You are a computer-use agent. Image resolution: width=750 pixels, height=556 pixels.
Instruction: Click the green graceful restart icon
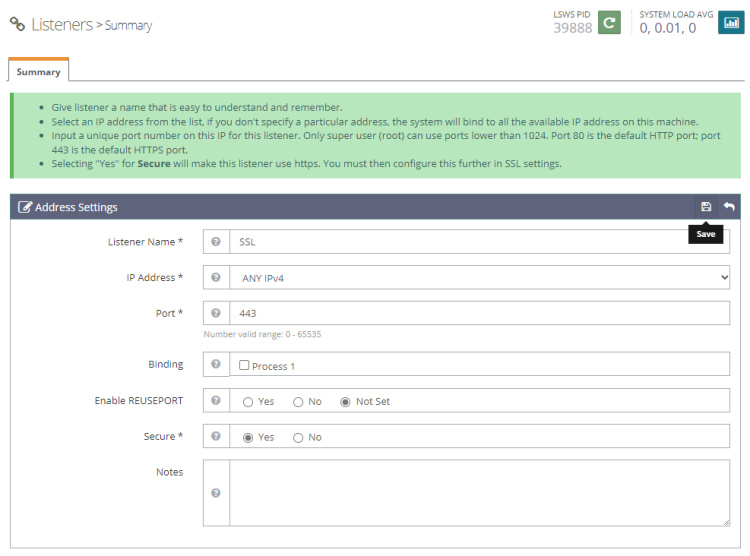(x=609, y=22)
